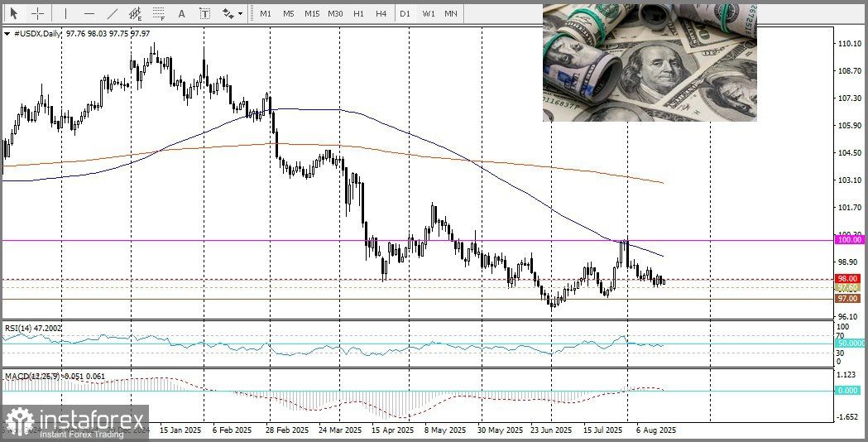
Task: Click the arrows objects tool icon
Action: tap(228, 13)
